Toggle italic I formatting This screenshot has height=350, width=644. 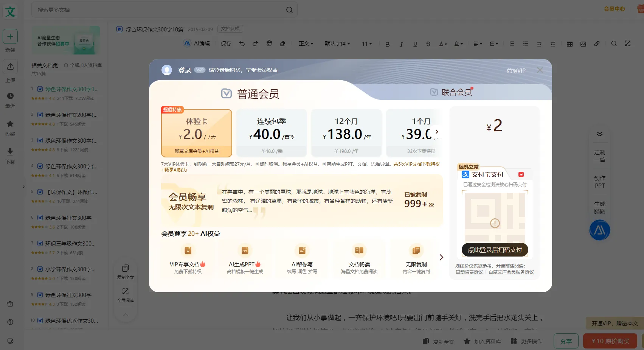click(401, 44)
